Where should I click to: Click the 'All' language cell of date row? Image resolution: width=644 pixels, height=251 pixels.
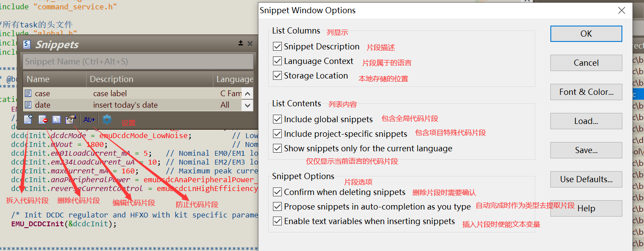pos(225,105)
